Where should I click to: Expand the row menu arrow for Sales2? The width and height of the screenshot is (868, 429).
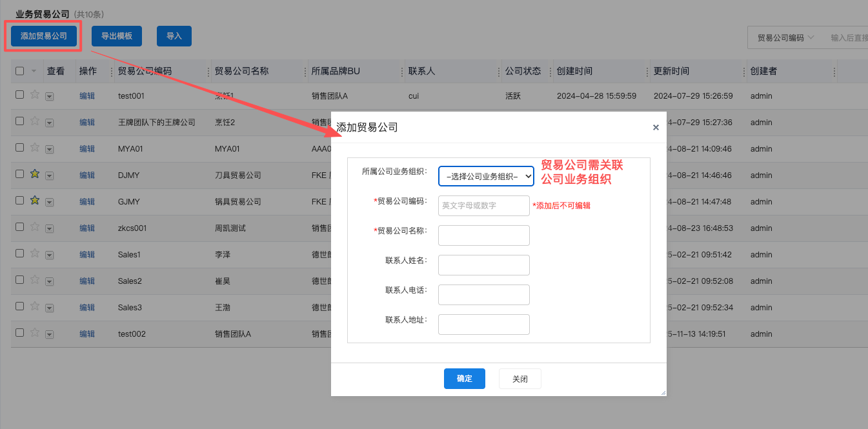50,281
